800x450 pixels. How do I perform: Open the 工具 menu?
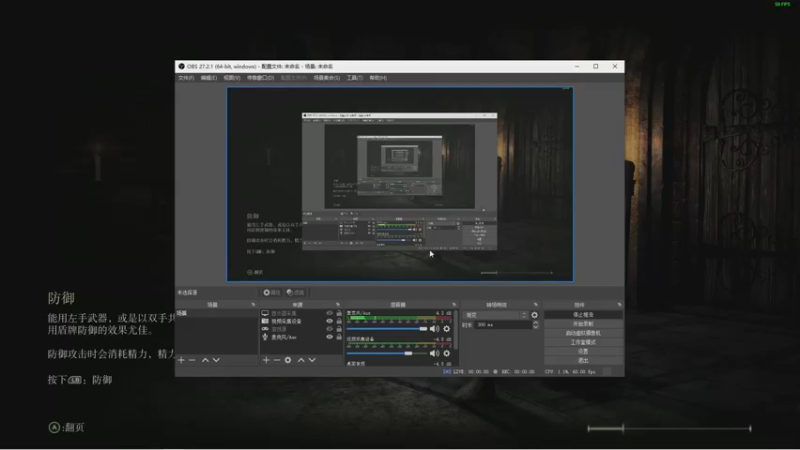click(353, 77)
